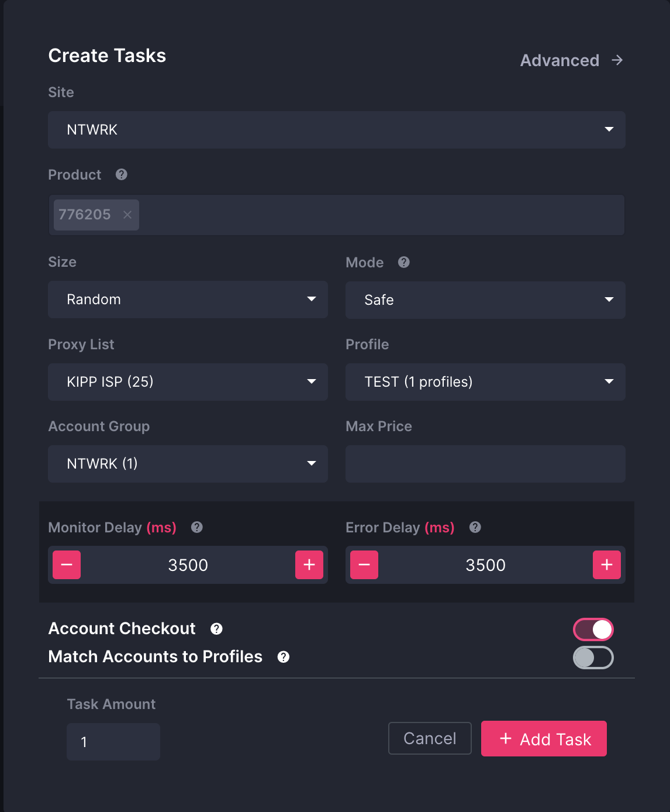
Task: Expand the Proxy List KIPP ISP dropdown
Action: tap(188, 382)
